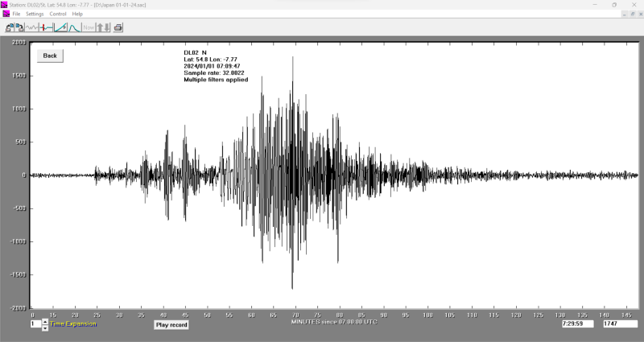The width and height of the screenshot is (644, 342).
Task: Click the greyed Now toolbar button
Action: (89, 27)
